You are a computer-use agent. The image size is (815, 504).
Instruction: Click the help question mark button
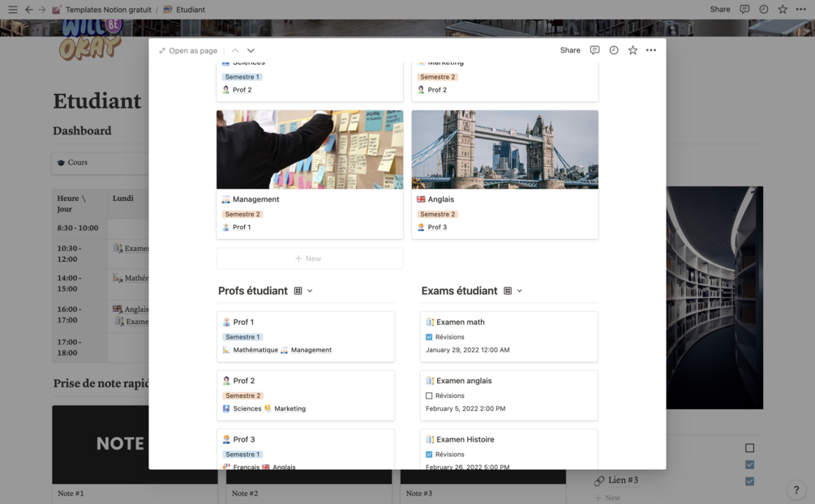click(x=796, y=489)
